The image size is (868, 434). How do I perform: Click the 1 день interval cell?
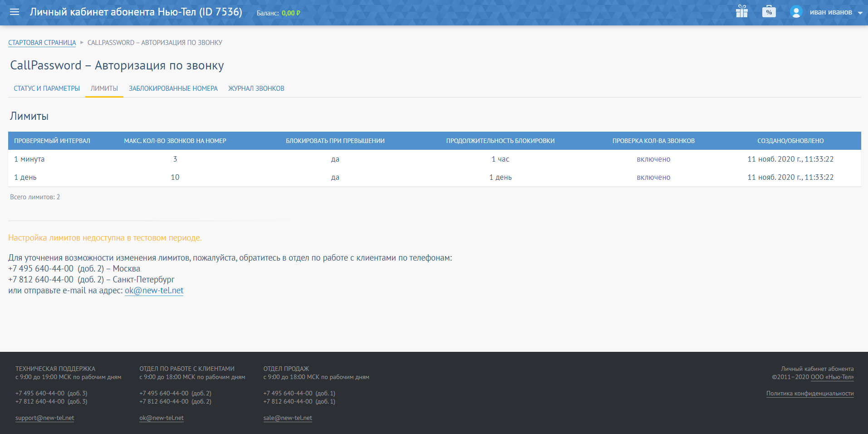(25, 178)
